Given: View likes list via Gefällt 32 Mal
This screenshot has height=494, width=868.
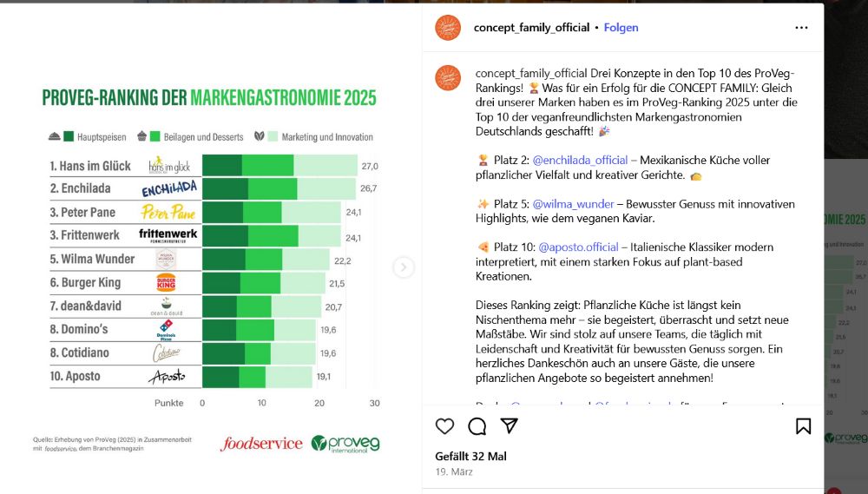Looking at the screenshot, I should 470,456.
